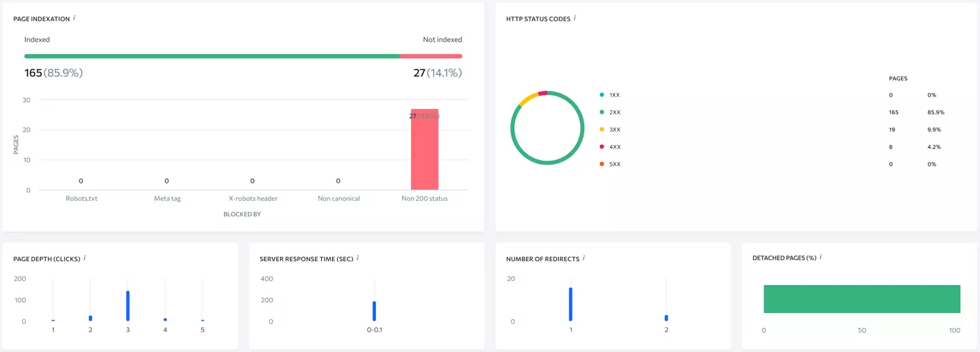Click the Detached Pages info icon
The width and height of the screenshot is (980, 352).
[x=820, y=257]
